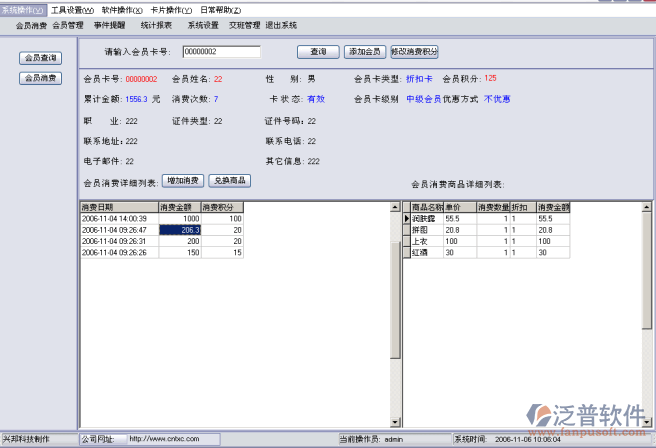Screen dimensions: 656x448
Task: Click the 消费日期 column header
Action: (117, 207)
